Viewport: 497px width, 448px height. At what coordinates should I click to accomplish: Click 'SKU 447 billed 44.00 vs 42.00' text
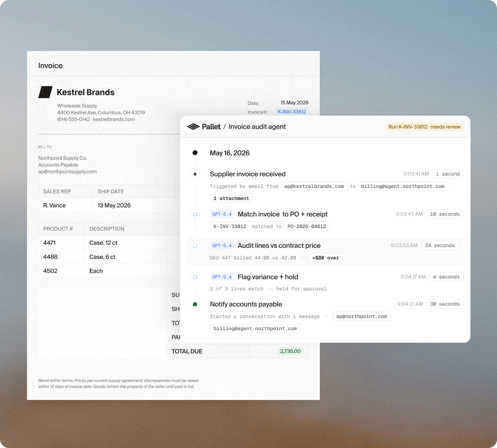point(253,258)
